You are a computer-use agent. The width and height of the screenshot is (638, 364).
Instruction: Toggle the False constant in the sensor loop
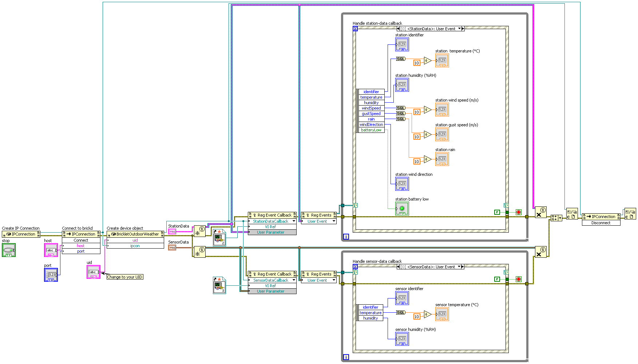(x=497, y=279)
